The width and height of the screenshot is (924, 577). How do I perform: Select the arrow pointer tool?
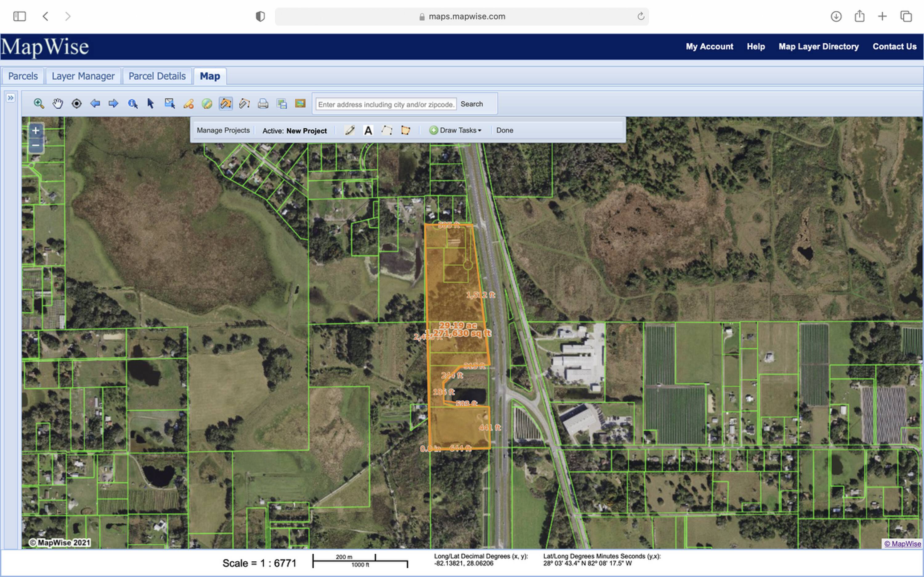(x=150, y=103)
